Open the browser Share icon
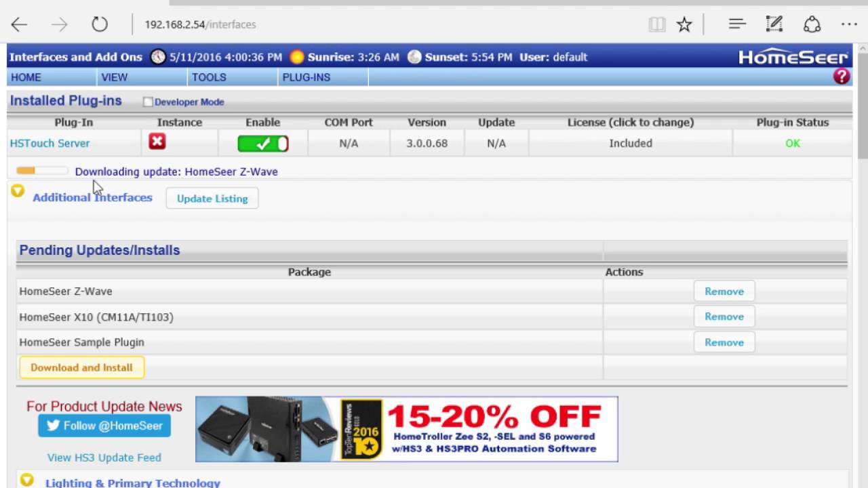The height and width of the screenshot is (488, 868). pos(812,24)
